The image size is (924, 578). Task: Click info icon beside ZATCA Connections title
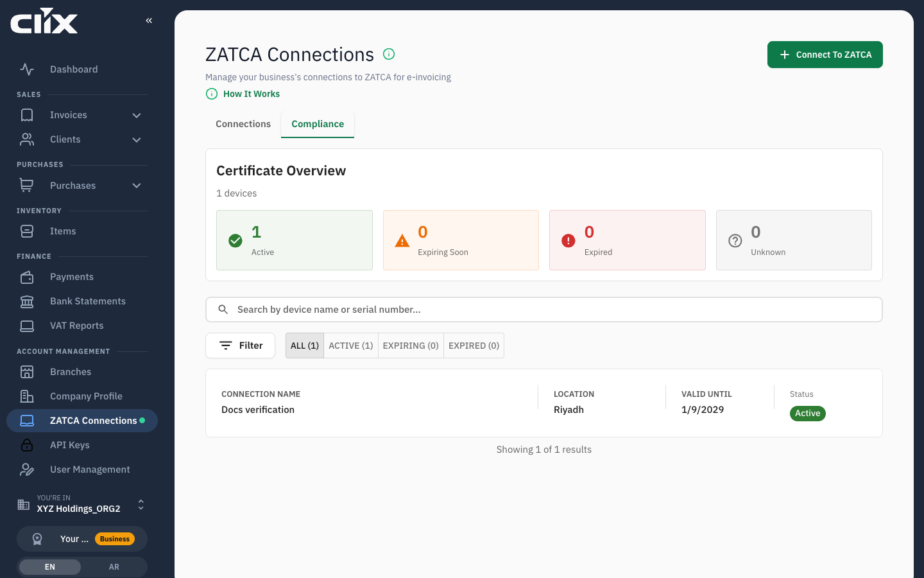click(389, 54)
